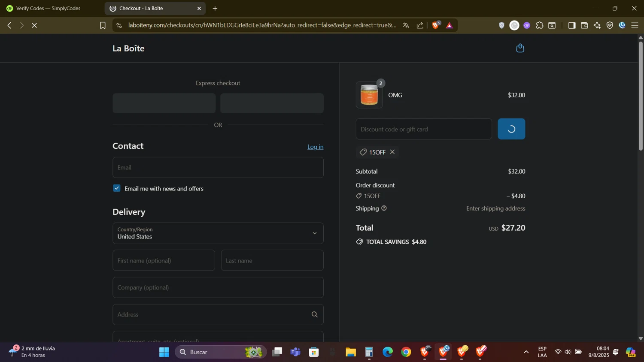Open Brave Rewards triangle icon
The width and height of the screenshot is (644, 362).
point(450,25)
